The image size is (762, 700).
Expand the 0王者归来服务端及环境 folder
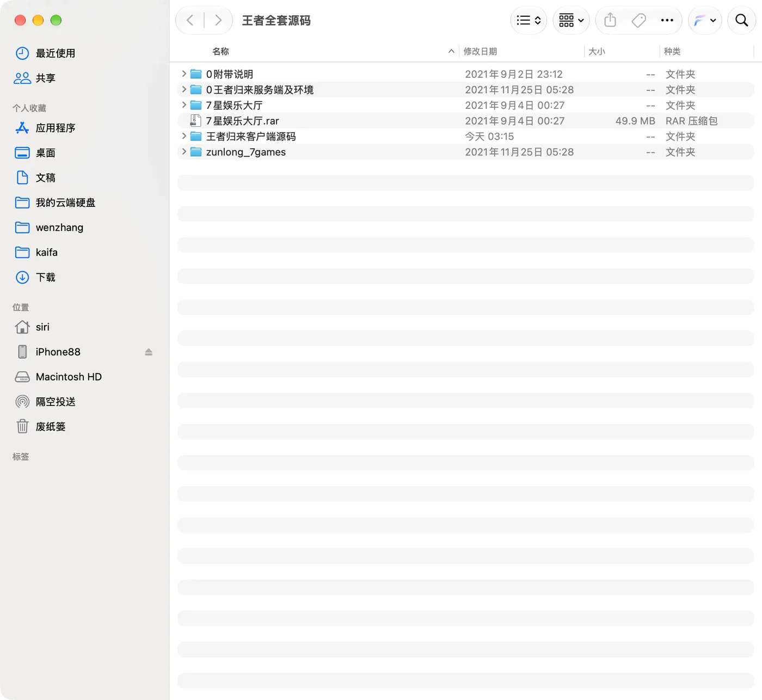[x=184, y=89]
